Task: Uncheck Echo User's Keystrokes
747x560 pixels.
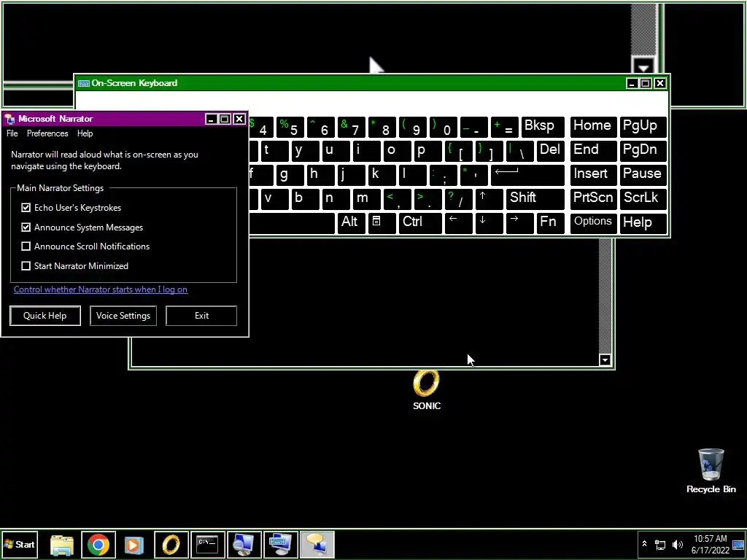Action: point(26,208)
